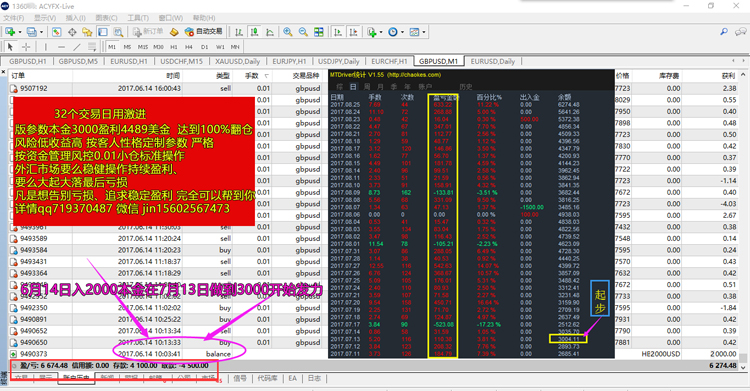Screen dimensions: 750x391
Task: Toggle the M30 timeframe button
Action: pos(158,47)
